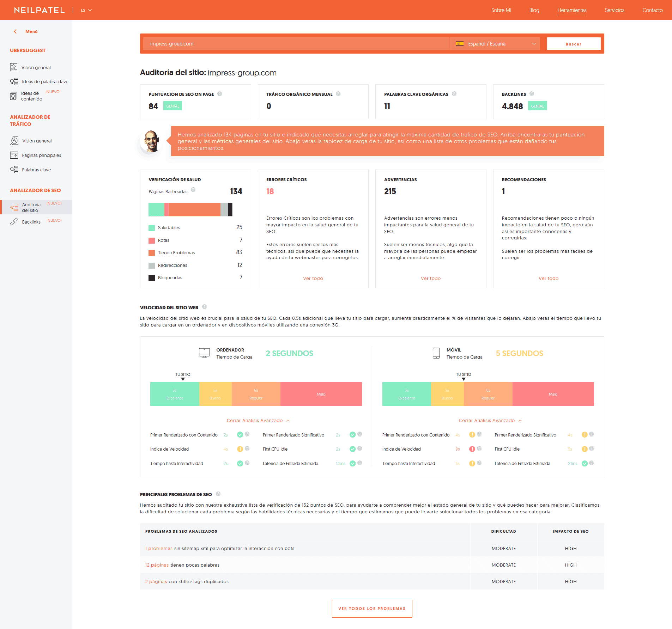Click the Redirecciones gray color swatch
The height and width of the screenshot is (629, 672).
pos(152,265)
